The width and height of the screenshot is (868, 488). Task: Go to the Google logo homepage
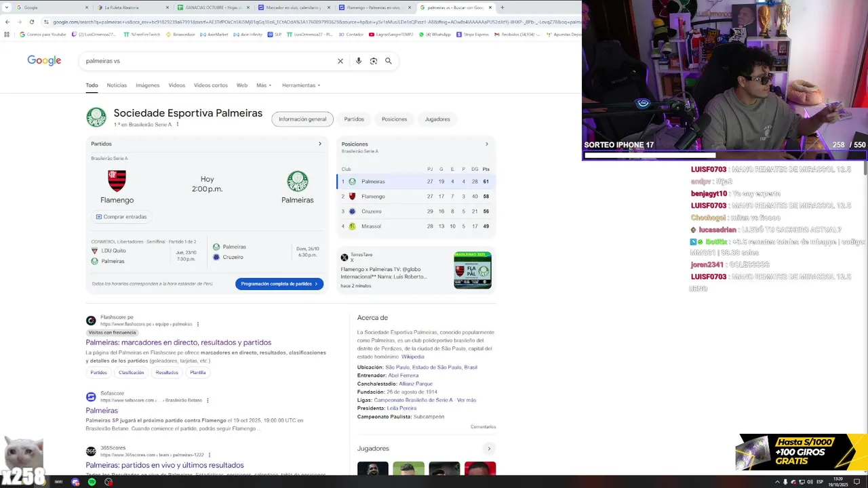(x=44, y=60)
